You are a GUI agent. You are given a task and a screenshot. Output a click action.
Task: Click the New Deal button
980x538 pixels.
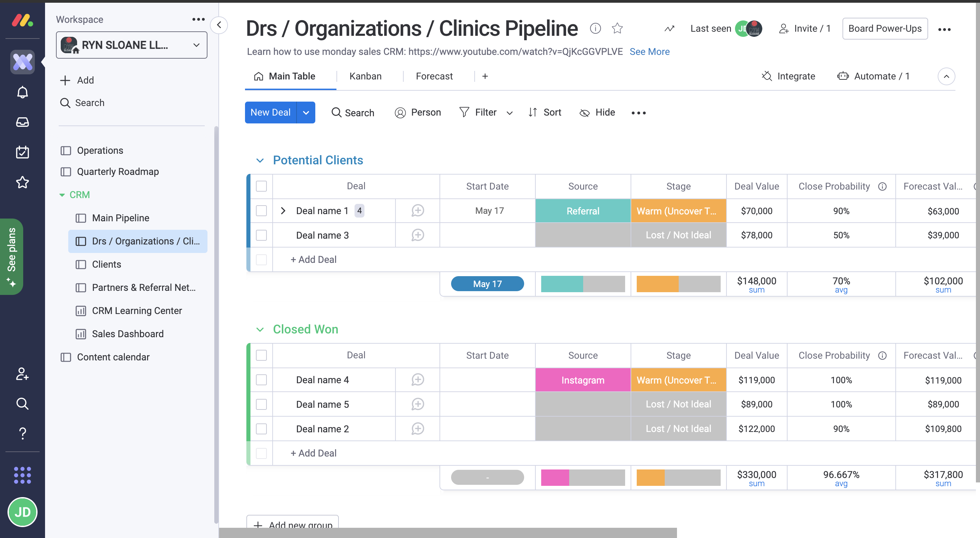271,112
